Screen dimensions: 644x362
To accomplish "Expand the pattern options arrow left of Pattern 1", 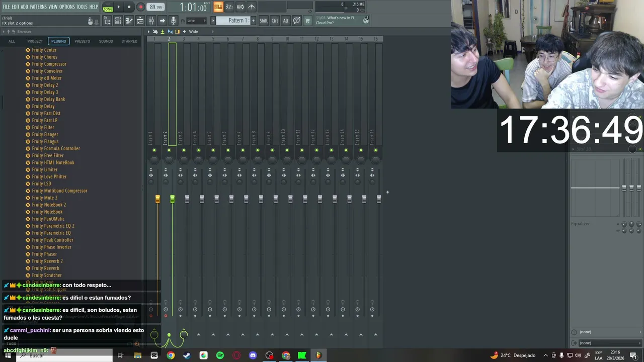I will pos(213,21).
